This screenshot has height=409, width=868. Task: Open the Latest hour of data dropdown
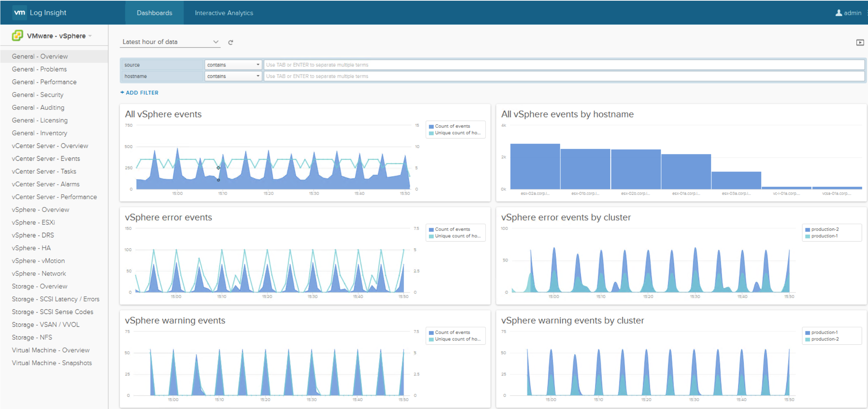click(x=170, y=42)
